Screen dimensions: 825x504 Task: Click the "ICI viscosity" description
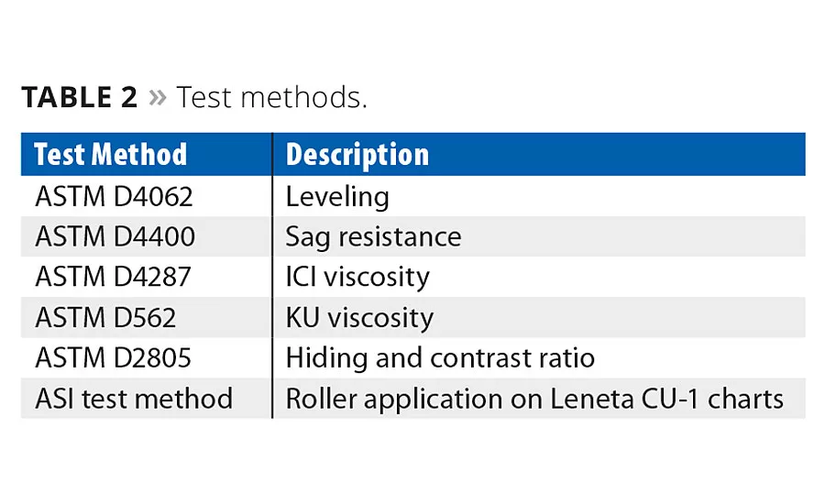click(357, 277)
